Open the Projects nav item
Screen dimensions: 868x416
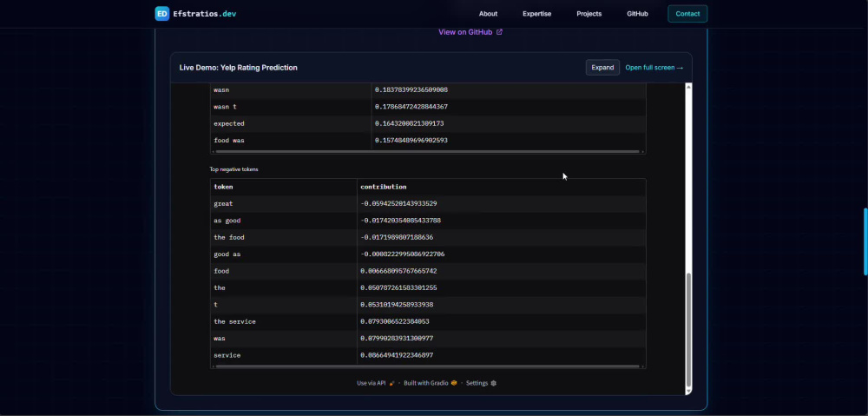[x=589, y=14]
